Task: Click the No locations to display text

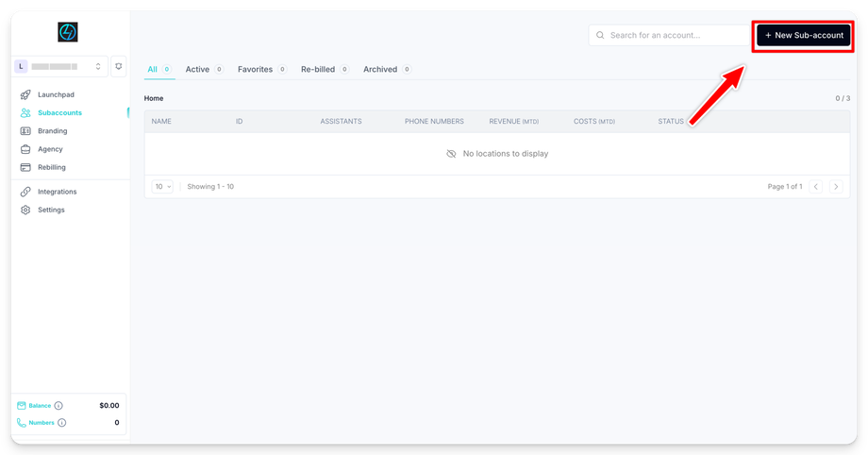Action: coord(506,154)
